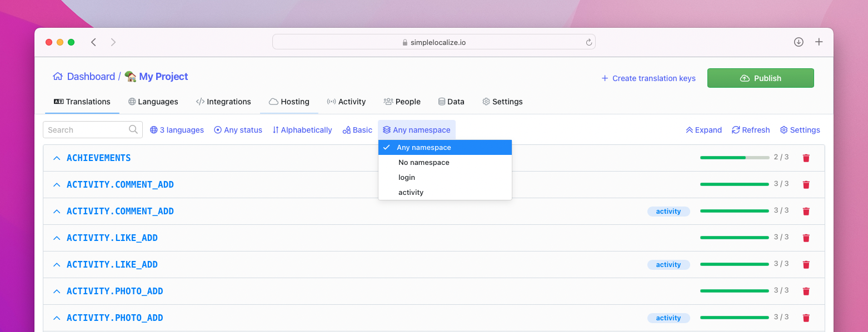Delete the ACHIEVEMENTS translation key

(x=806, y=158)
